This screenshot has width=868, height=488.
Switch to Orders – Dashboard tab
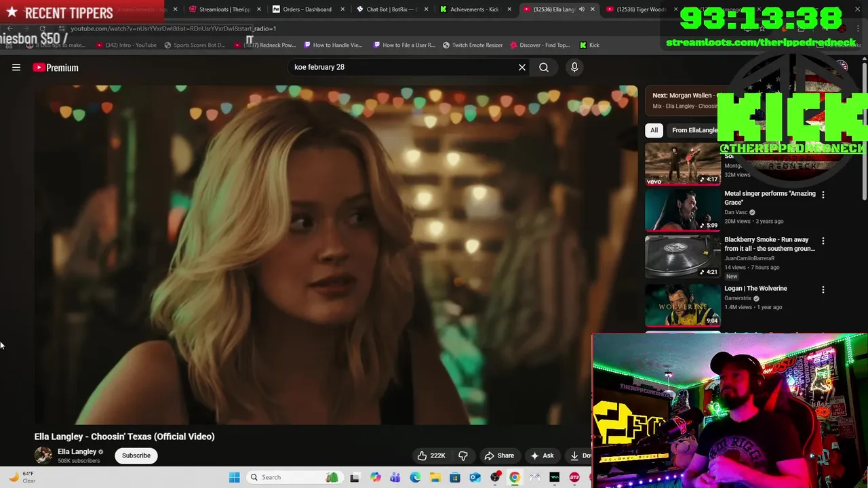(x=307, y=9)
